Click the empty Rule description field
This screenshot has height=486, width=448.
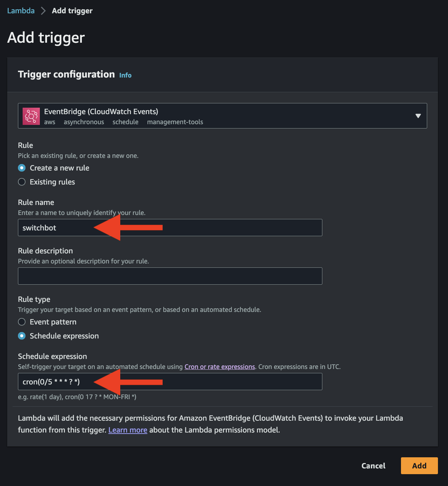(170, 276)
